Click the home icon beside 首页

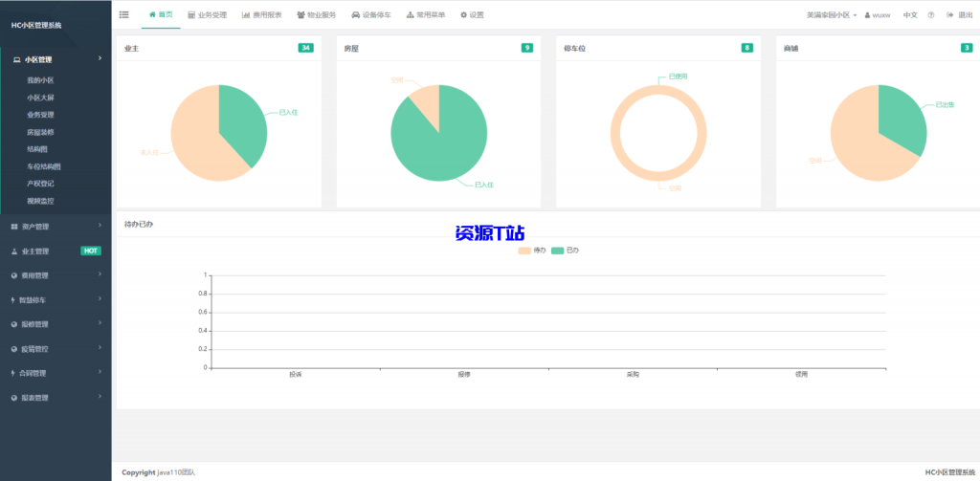pyautogui.click(x=152, y=14)
